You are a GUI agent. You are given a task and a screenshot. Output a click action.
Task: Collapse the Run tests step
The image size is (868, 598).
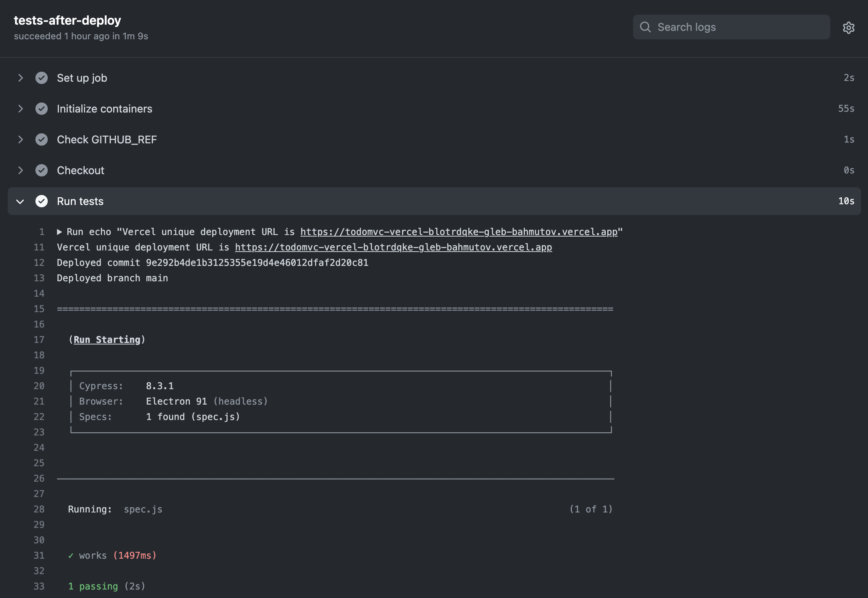coord(20,201)
